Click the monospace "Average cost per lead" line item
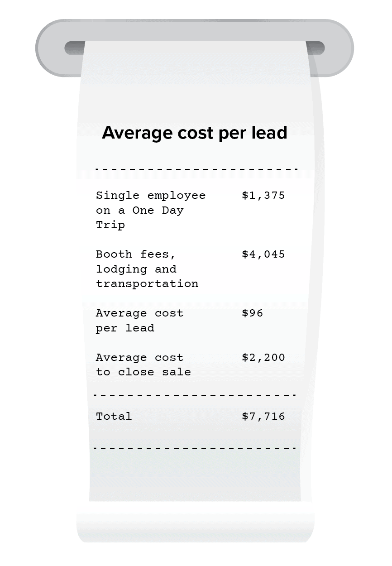 (139, 321)
